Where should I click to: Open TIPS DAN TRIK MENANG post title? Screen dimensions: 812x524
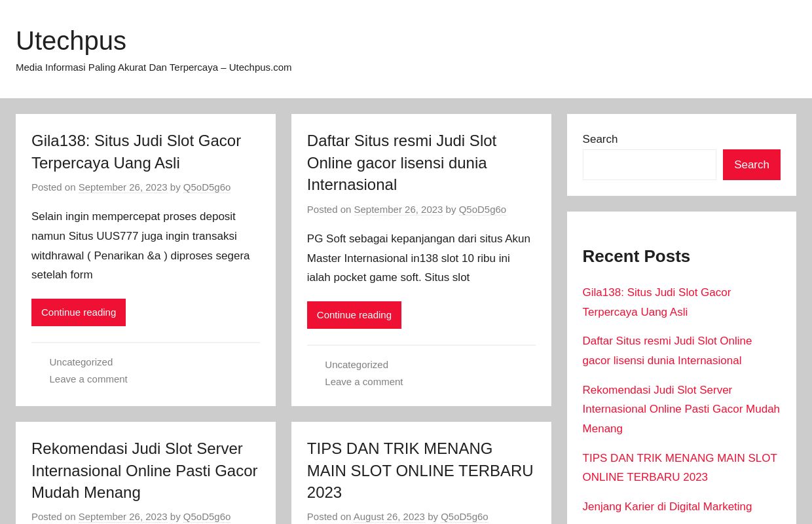point(420,470)
